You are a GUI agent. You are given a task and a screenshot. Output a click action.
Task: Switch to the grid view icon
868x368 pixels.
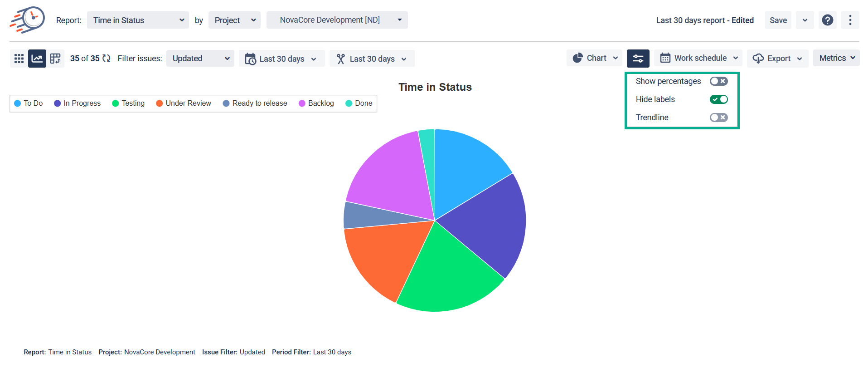click(x=19, y=59)
